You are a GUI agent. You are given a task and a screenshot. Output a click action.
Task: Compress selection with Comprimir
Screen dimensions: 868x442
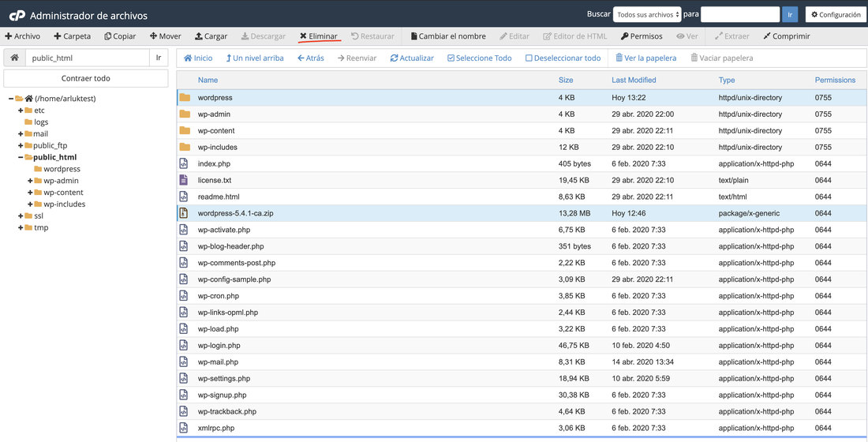(787, 36)
